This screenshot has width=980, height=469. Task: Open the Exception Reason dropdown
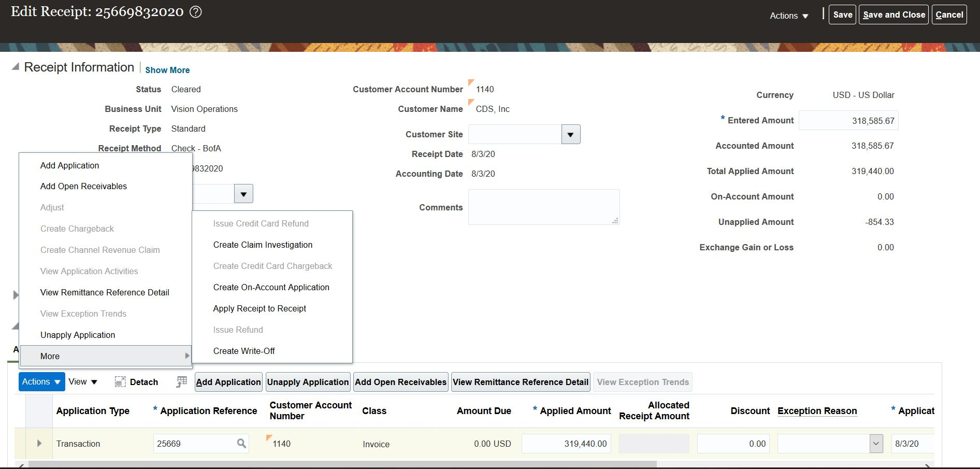pos(876,444)
